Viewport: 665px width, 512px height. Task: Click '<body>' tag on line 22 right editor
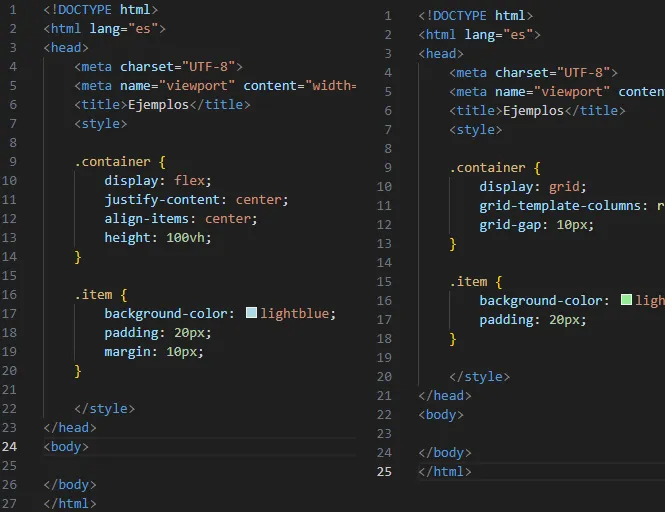[441, 414]
